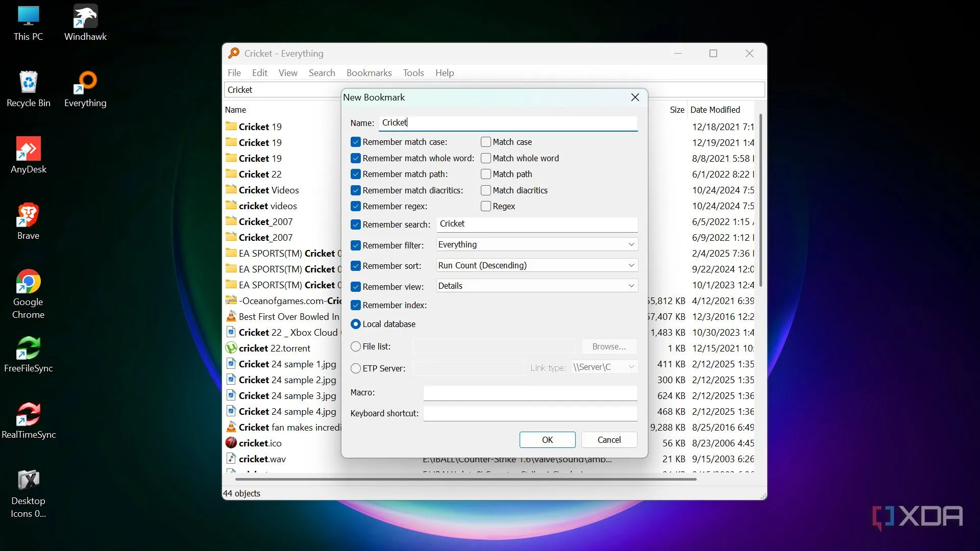
Task: Select the first Cricket_2007 folder icon
Action: (x=231, y=221)
